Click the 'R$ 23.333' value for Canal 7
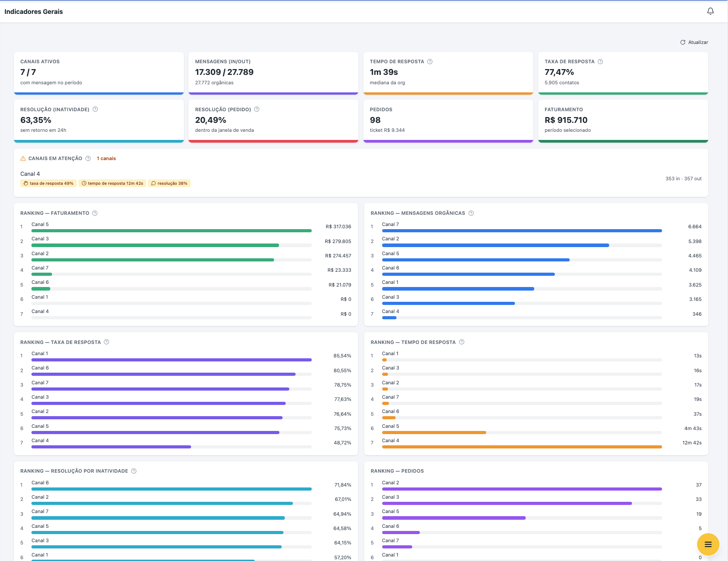The image size is (728, 561). (x=340, y=270)
